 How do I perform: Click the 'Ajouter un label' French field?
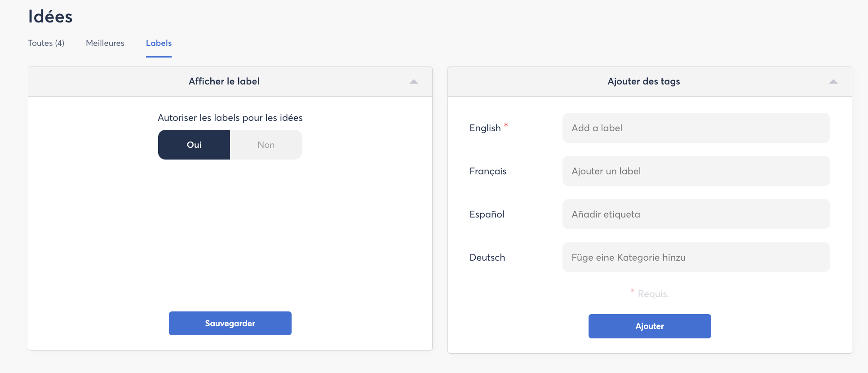696,171
